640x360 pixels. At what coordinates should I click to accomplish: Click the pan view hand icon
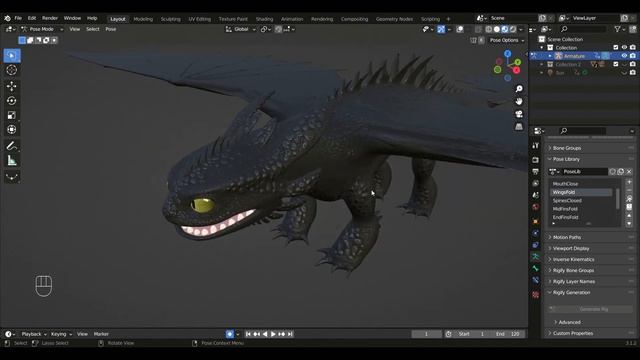[x=519, y=101]
